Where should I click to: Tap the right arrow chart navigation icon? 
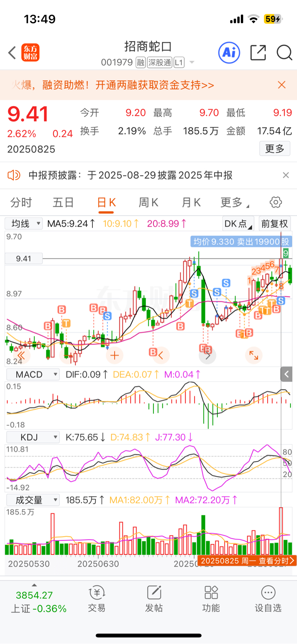click(x=208, y=355)
